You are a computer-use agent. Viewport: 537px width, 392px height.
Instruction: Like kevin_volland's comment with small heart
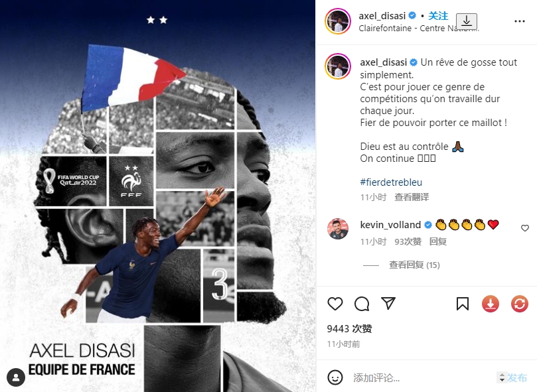[x=524, y=228]
